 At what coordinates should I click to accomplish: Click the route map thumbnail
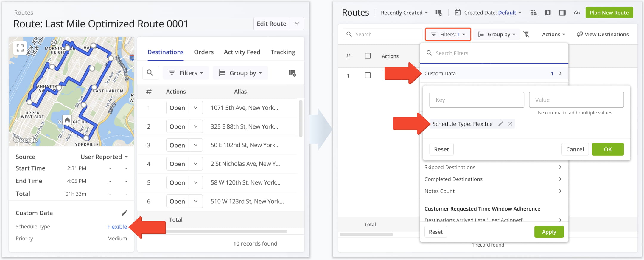tap(71, 91)
